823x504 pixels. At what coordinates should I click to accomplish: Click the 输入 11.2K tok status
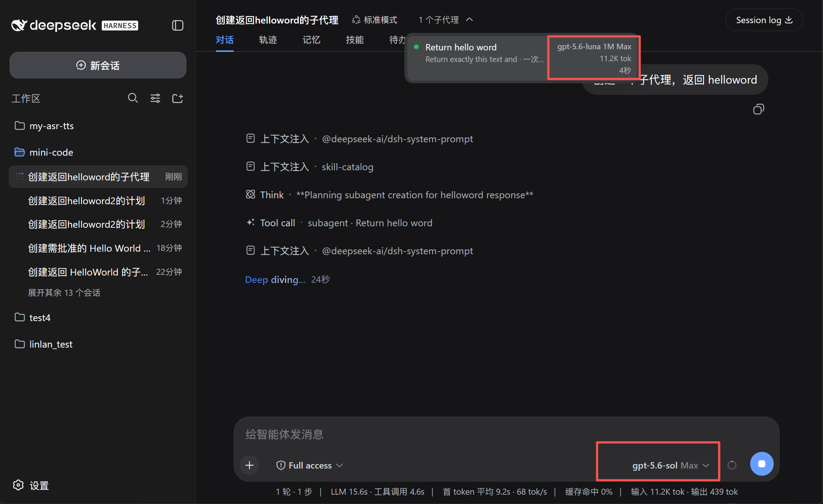click(x=658, y=492)
